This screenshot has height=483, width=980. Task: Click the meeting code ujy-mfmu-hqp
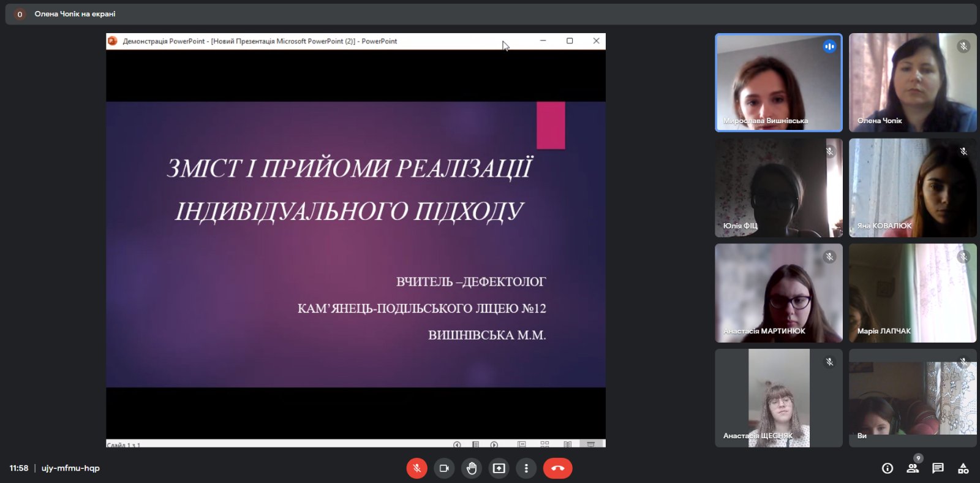point(70,468)
